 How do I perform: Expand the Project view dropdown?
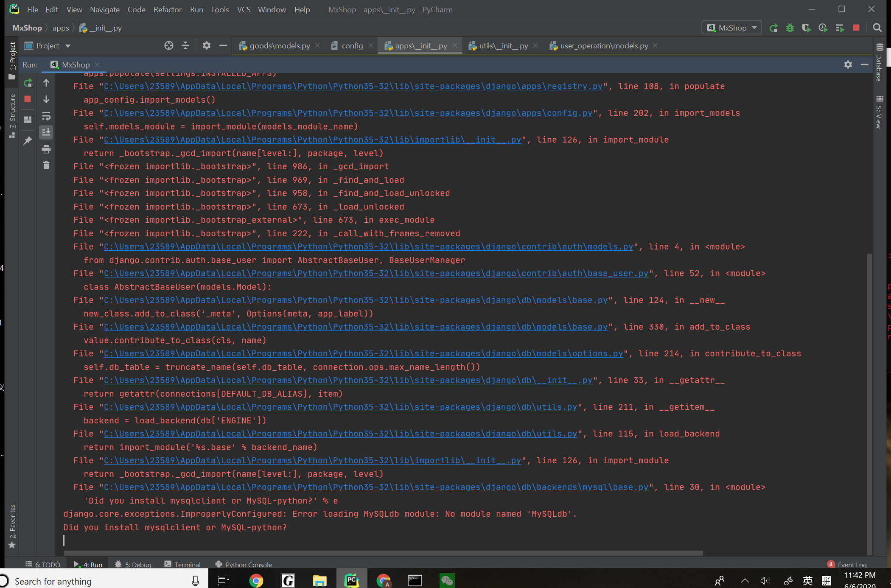[48, 45]
